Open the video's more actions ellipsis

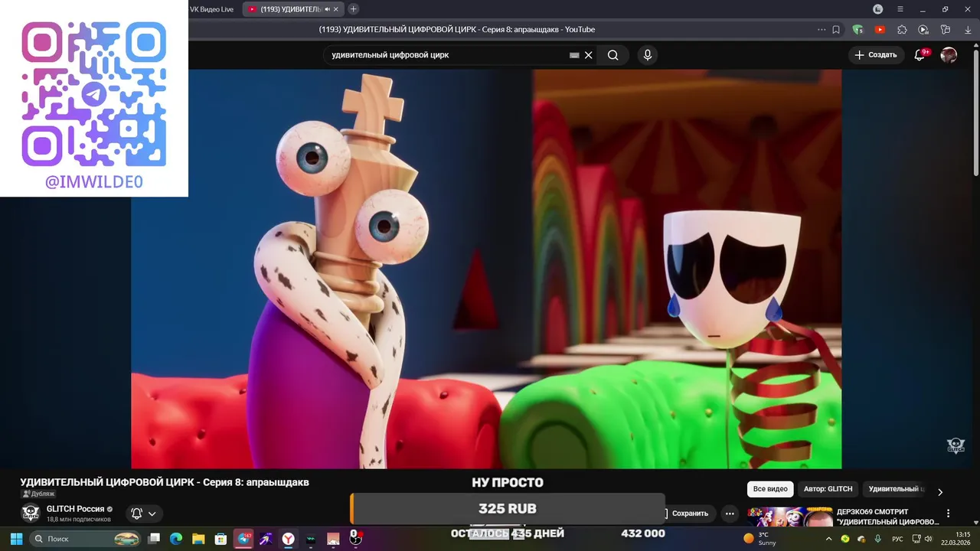730,514
